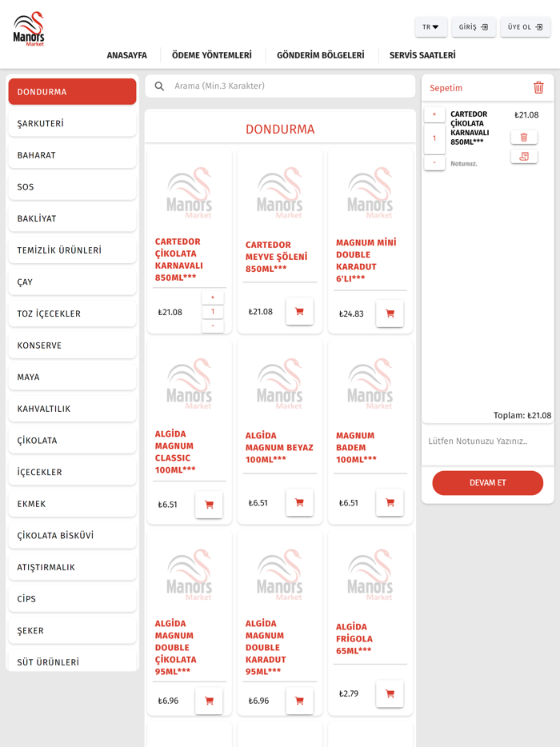Open SERVİS SAATLERİ page

[x=422, y=55]
